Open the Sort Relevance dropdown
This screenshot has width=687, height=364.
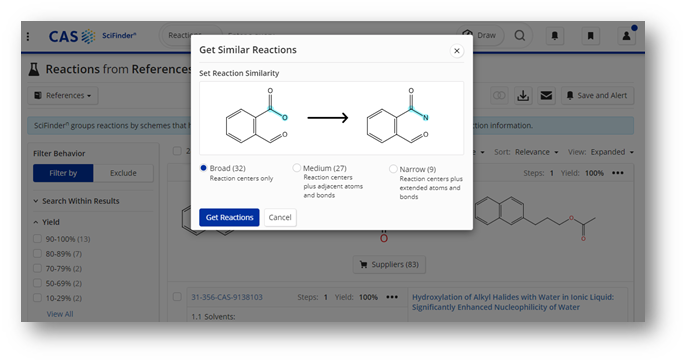[536, 152]
